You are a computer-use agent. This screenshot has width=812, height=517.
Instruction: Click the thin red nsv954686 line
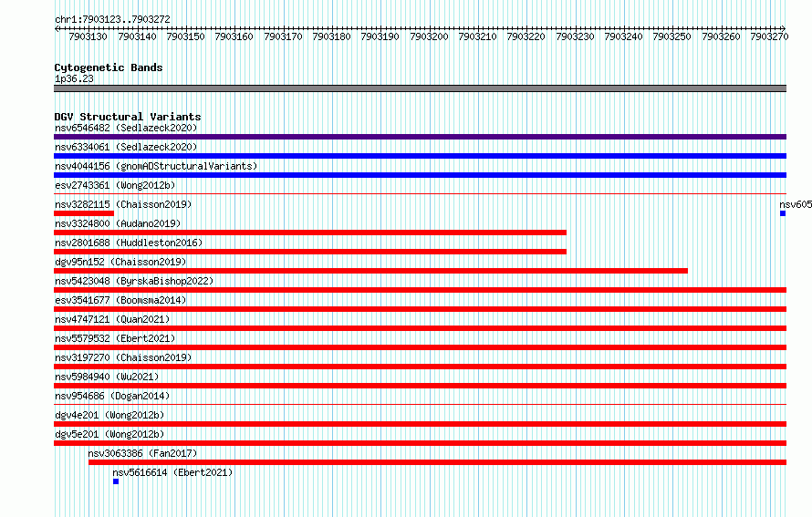[x=420, y=405]
